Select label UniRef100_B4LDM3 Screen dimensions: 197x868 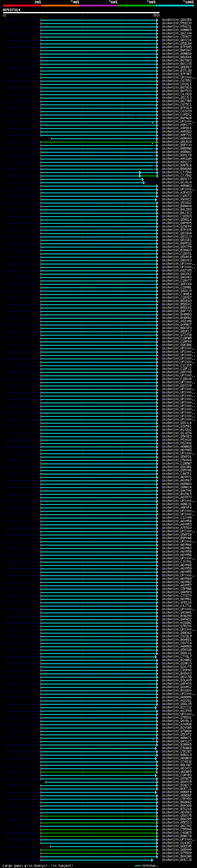click(177, 210)
